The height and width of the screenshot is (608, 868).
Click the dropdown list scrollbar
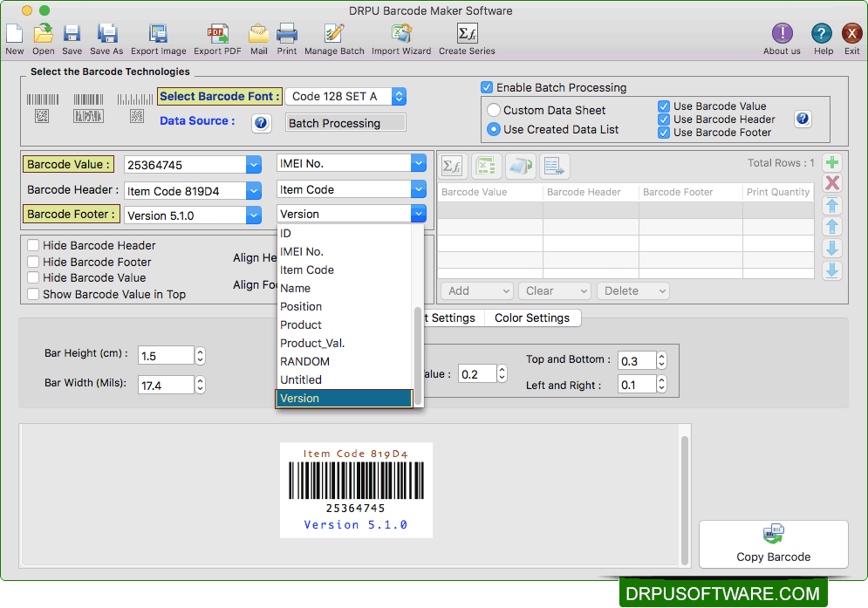pyautogui.click(x=418, y=354)
